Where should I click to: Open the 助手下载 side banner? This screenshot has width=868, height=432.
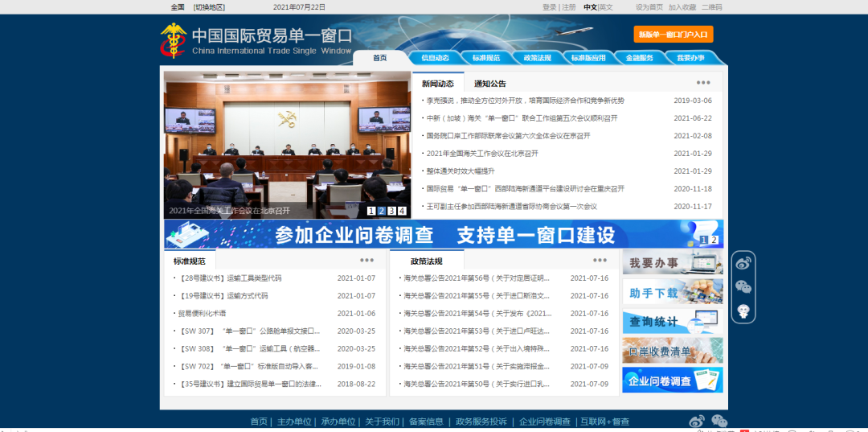(x=673, y=291)
